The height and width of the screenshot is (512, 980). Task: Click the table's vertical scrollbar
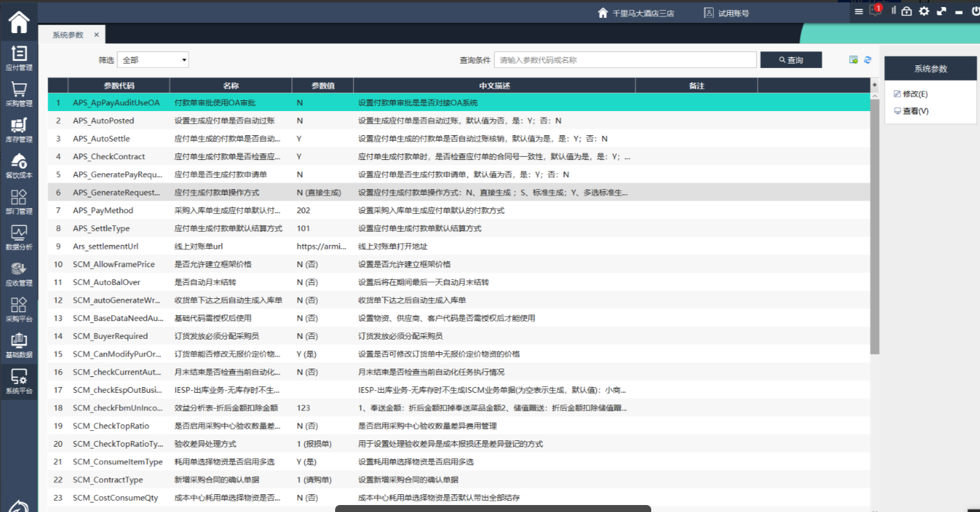click(x=875, y=222)
